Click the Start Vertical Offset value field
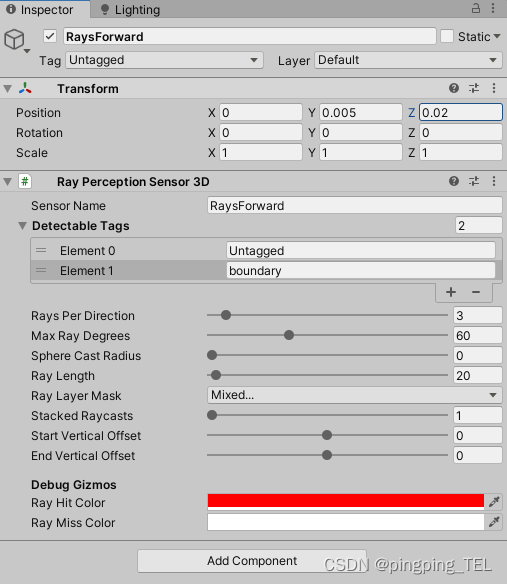The width and height of the screenshot is (507, 584). pos(478,435)
